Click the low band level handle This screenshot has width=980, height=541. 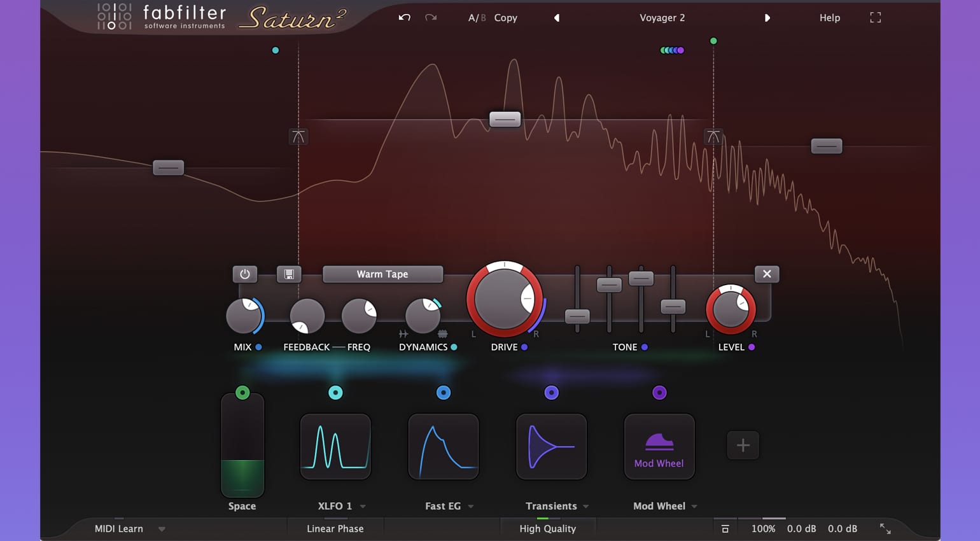tap(168, 168)
